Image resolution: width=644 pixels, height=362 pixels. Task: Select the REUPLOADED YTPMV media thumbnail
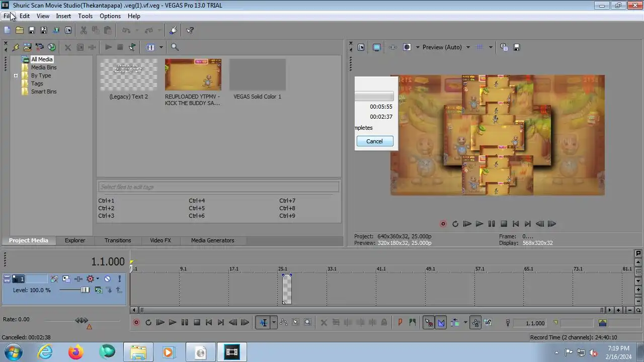[193, 75]
